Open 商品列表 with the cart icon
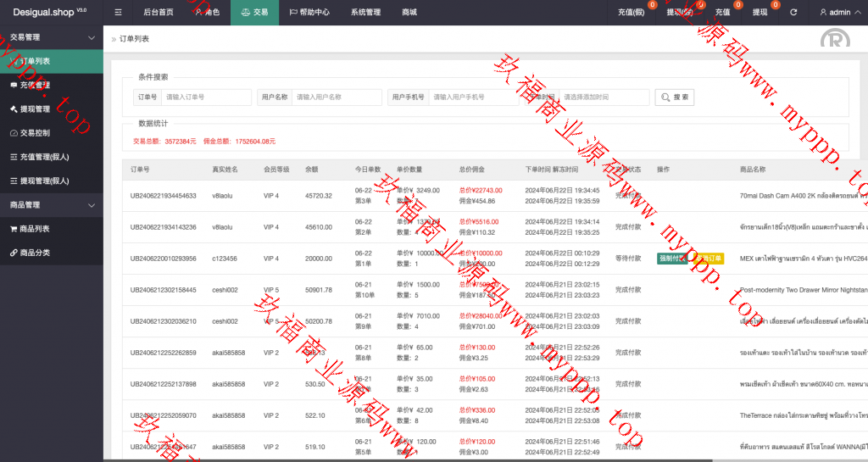The width and height of the screenshot is (868, 462). pos(35,229)
